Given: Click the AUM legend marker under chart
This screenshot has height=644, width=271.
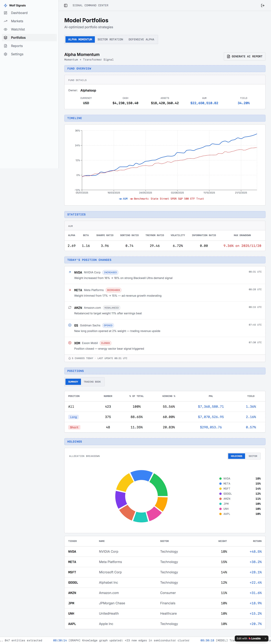Looking at the screenshot, I should [x=120, y=199].
